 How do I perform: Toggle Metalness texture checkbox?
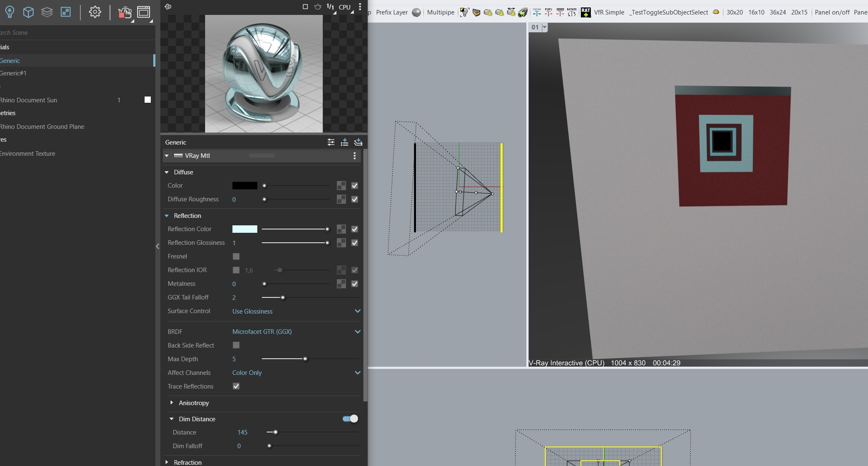355,284
